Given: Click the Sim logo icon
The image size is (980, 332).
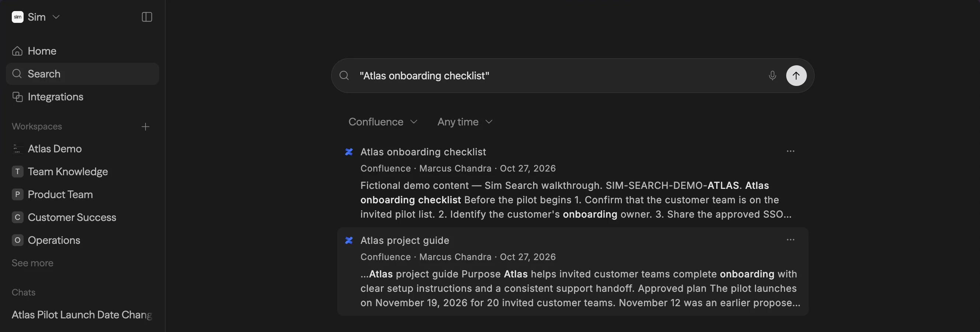Looking at the screenshot, I should (x=18, y=17).
